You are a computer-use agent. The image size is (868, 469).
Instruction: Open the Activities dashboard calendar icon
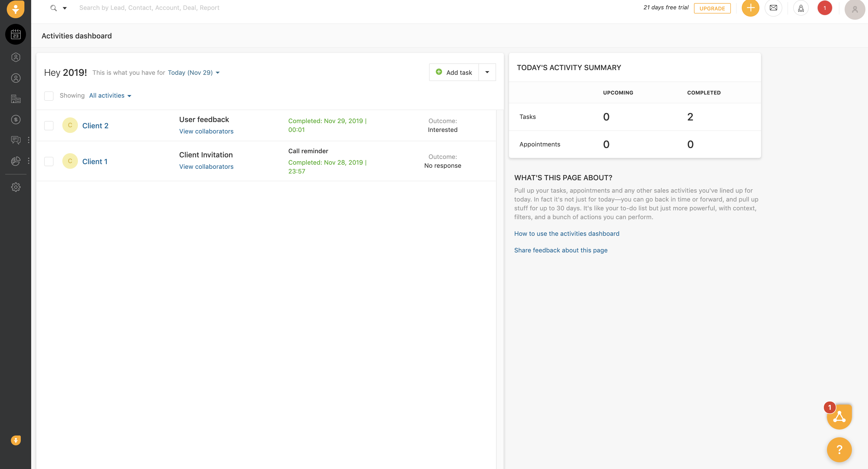pos(16,34)
